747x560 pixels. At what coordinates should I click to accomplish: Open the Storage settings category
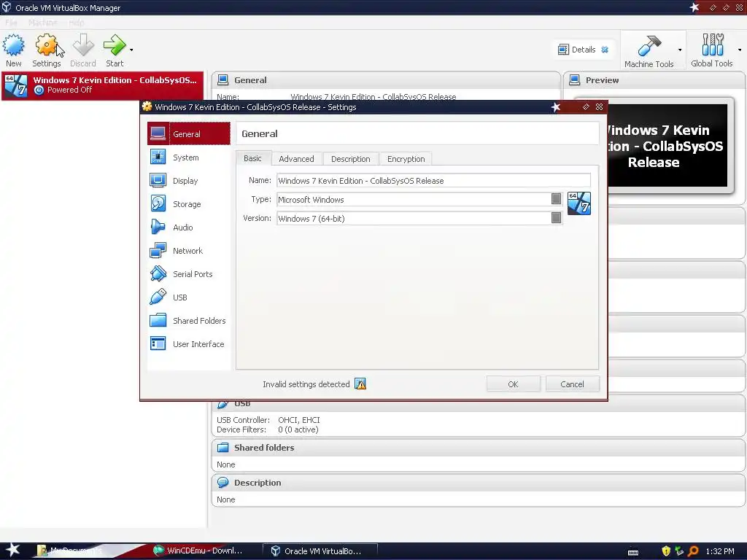189,204
